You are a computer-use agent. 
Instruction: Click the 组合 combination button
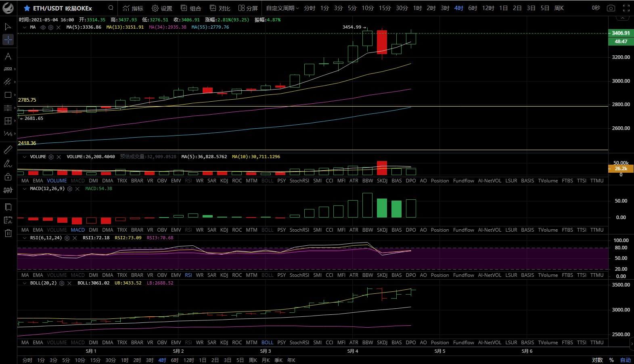point(191,8)
